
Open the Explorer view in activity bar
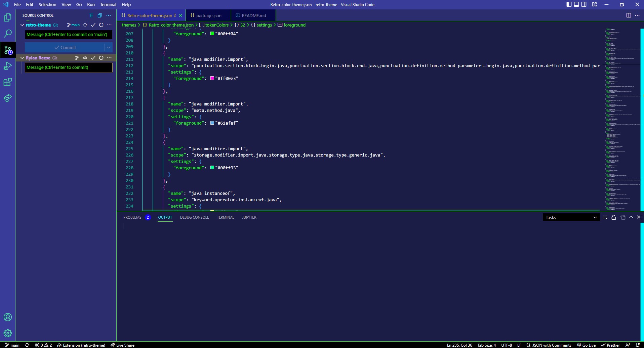pos(7,17)
